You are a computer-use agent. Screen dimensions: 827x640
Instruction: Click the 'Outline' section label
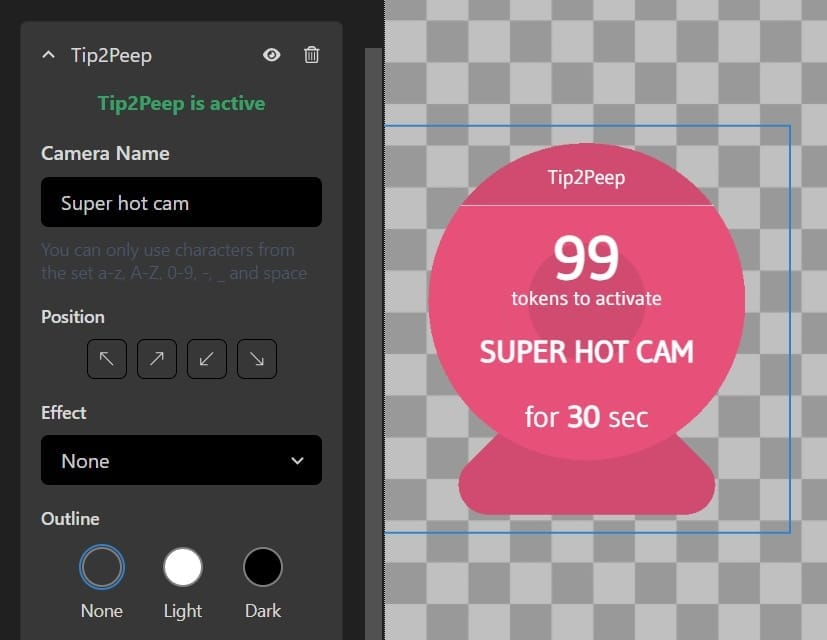(x=70, y=519)
